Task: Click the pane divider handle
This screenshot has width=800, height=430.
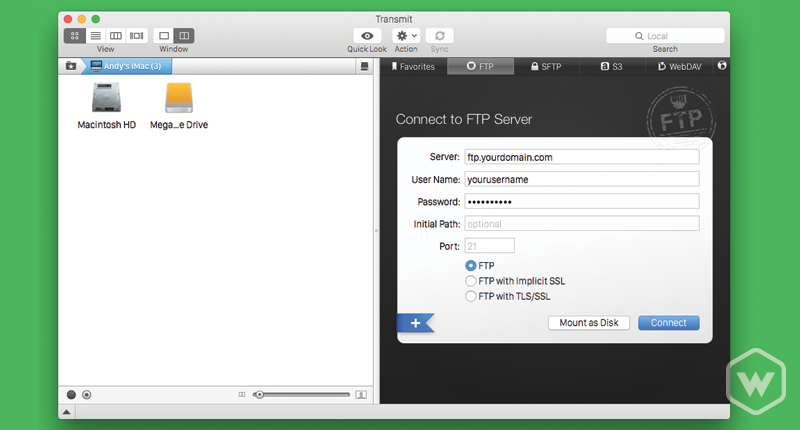Action: click(377, 231)
